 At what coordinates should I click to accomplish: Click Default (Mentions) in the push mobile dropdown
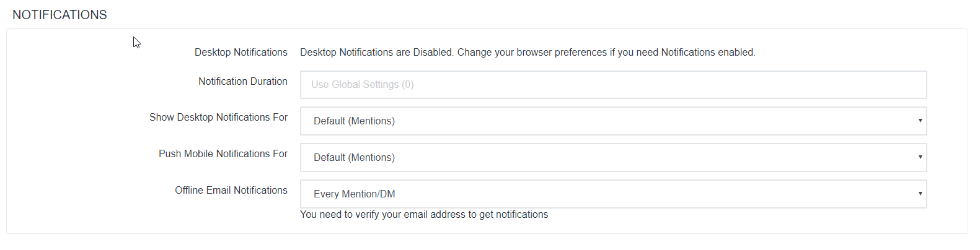pos(354,158)
